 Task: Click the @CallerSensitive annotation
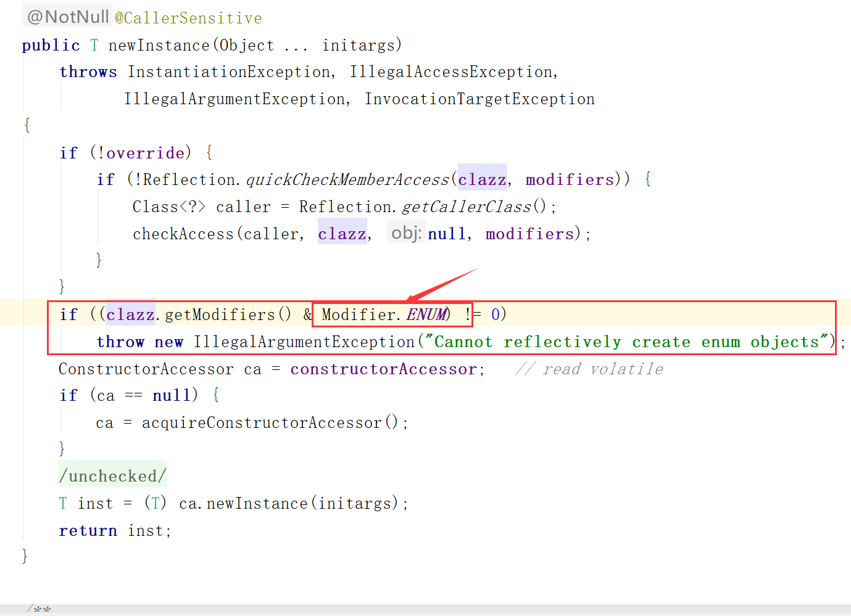188,18
